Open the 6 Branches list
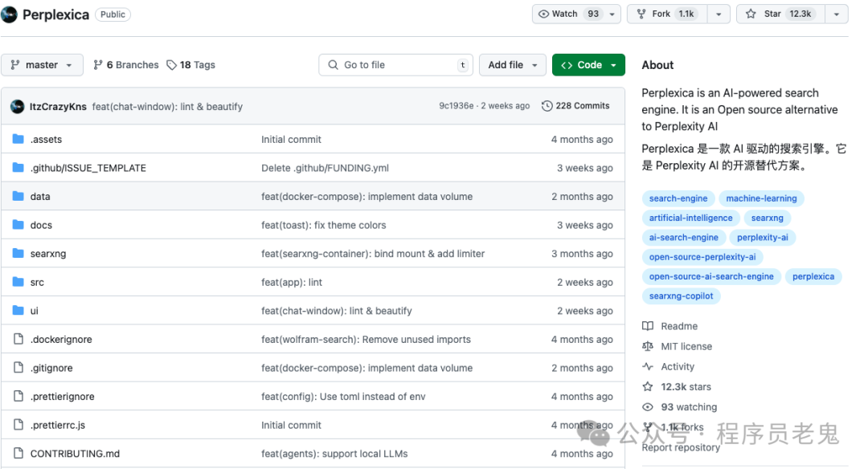Screen dimensions: 868x469 pos(126,65)
